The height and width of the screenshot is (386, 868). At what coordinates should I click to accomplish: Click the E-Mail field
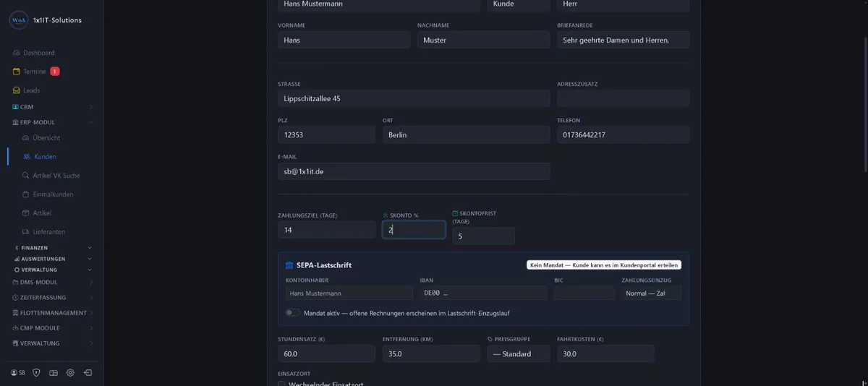(414, 171)
